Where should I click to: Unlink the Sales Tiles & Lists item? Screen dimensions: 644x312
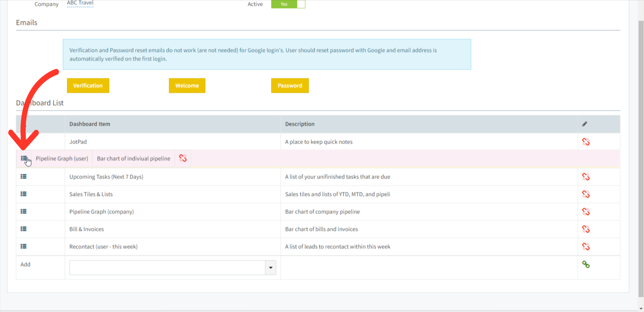point(586,194)
